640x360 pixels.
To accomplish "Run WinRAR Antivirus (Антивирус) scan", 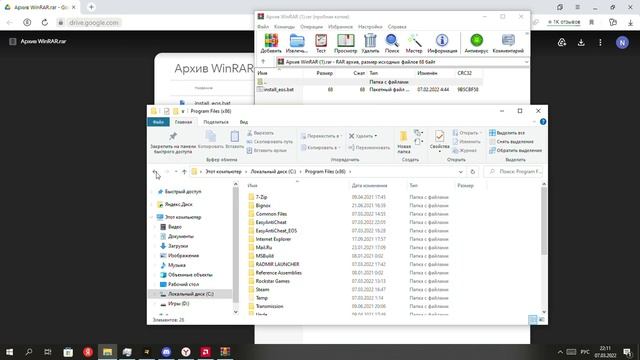I will [476, 43].
